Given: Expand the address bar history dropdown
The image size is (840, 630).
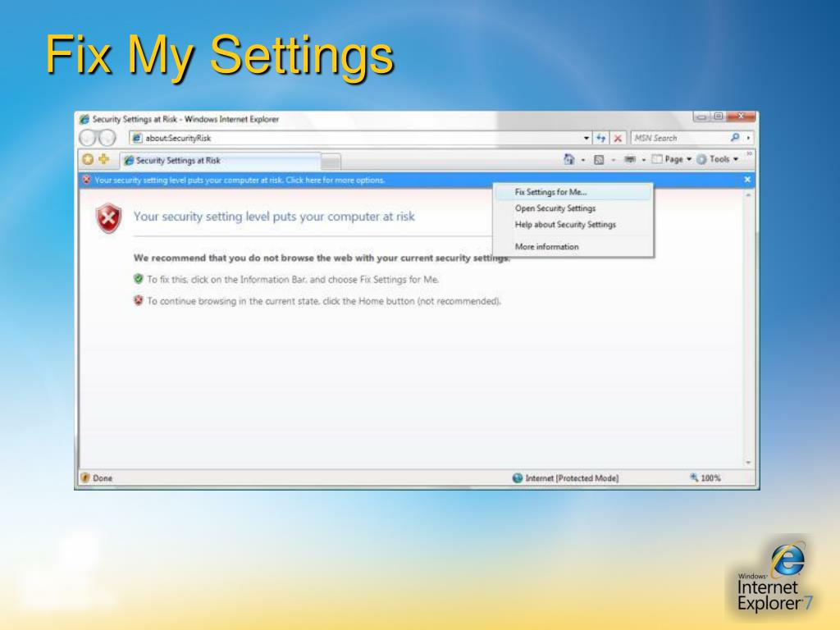Looking at the screenshot, I should coord(586,138).
